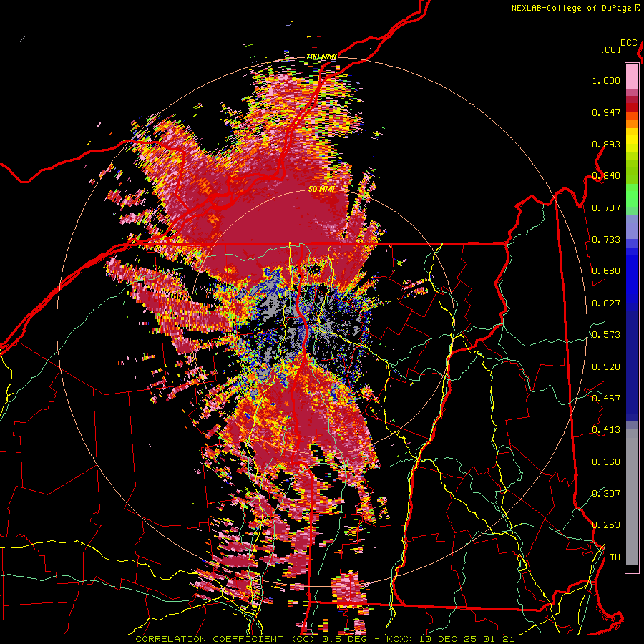The height and width of the screenshot is (644, 644).
Task: Pick the bright green color bar segment
Action: coord(632,195)
